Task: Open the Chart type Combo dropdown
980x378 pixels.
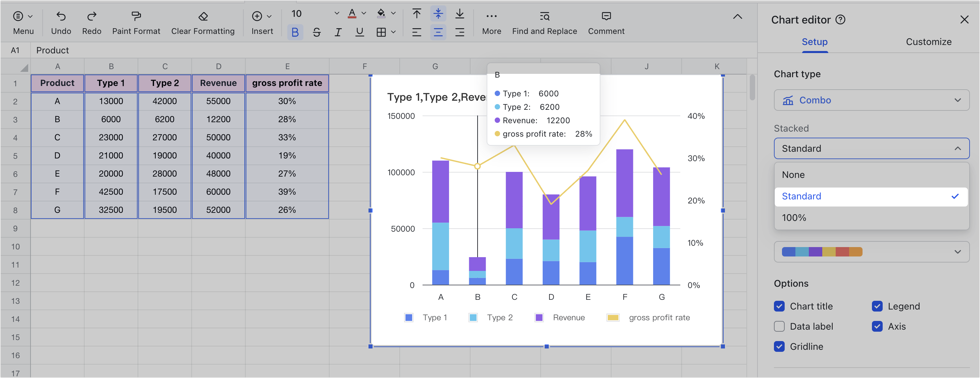Action: [x=871, y=100]
